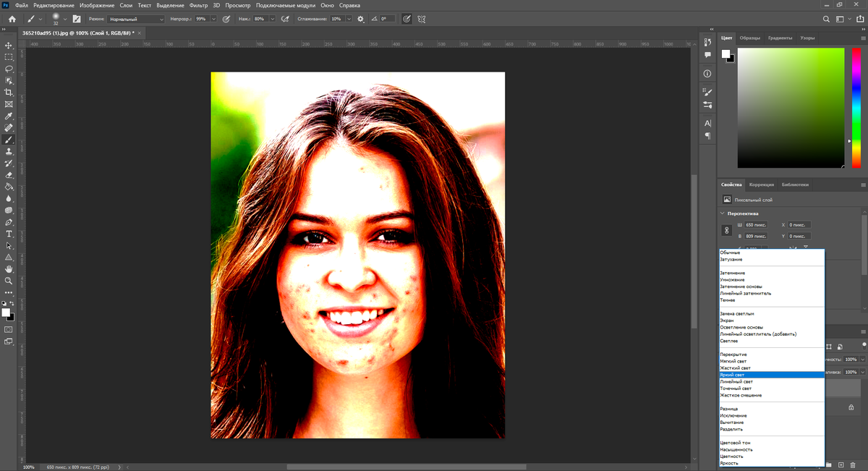Screen dimensions: 868x471
Task: Open layer opacity 100% dropdown arrow
Action: tap(862, 360)
